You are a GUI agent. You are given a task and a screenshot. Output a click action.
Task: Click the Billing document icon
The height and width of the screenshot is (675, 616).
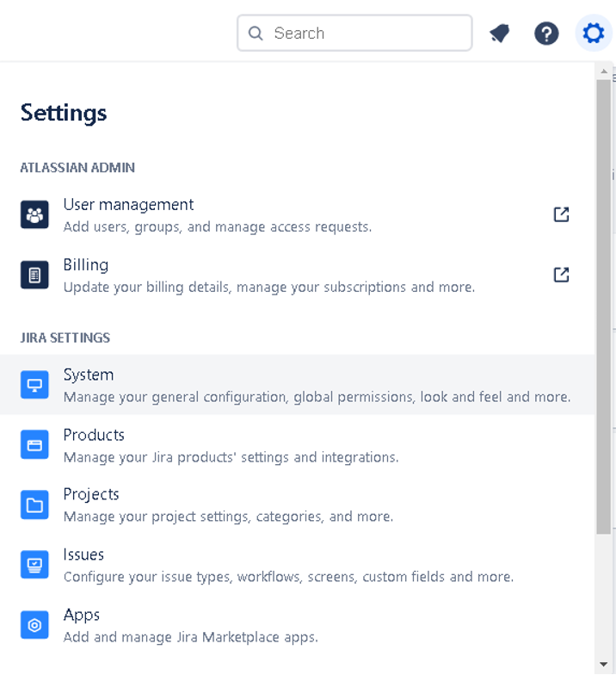34,275
